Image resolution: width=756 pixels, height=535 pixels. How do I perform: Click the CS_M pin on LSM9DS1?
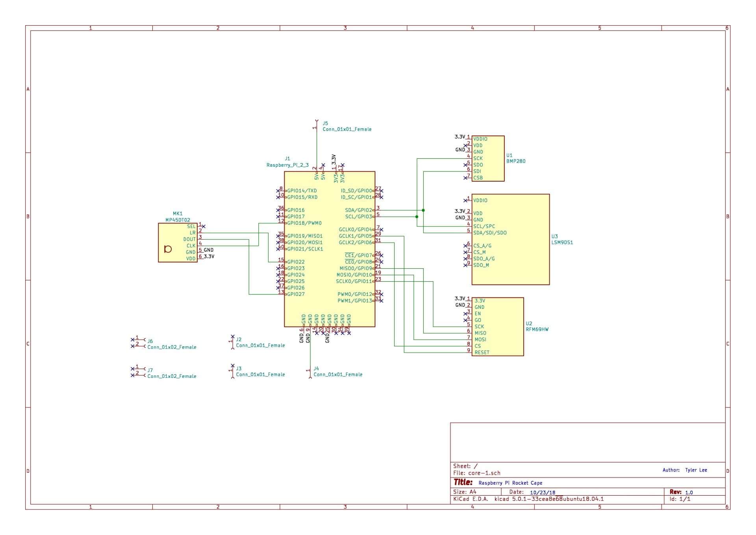point(480,252)
